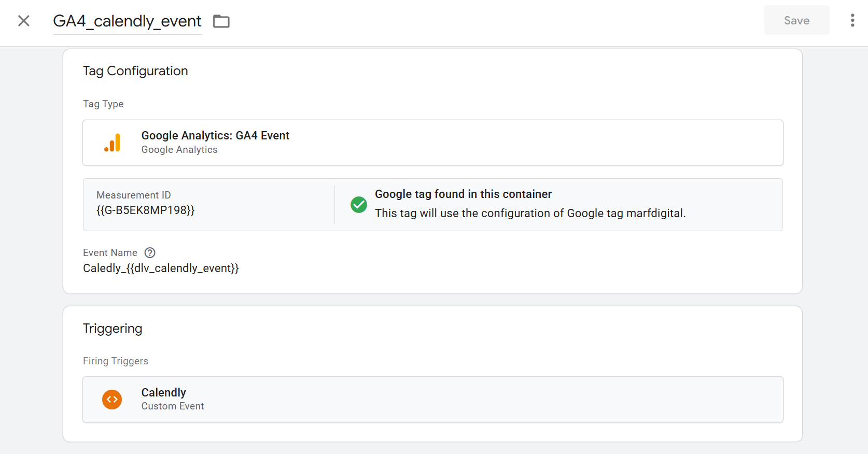The height and width of the screenshot is (454, 868).
Task: Click the orange Custom Event trigger icon
Action: [112, 400]
